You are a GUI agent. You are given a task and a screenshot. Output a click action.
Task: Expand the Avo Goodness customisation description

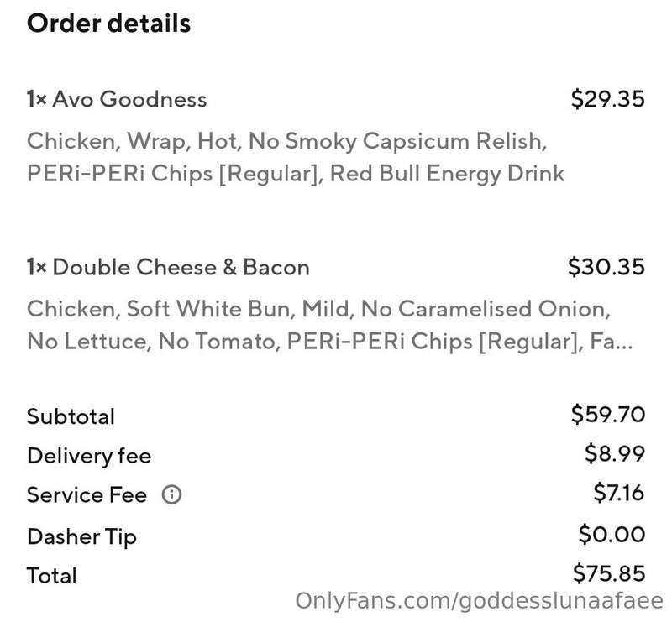point(296,157)
